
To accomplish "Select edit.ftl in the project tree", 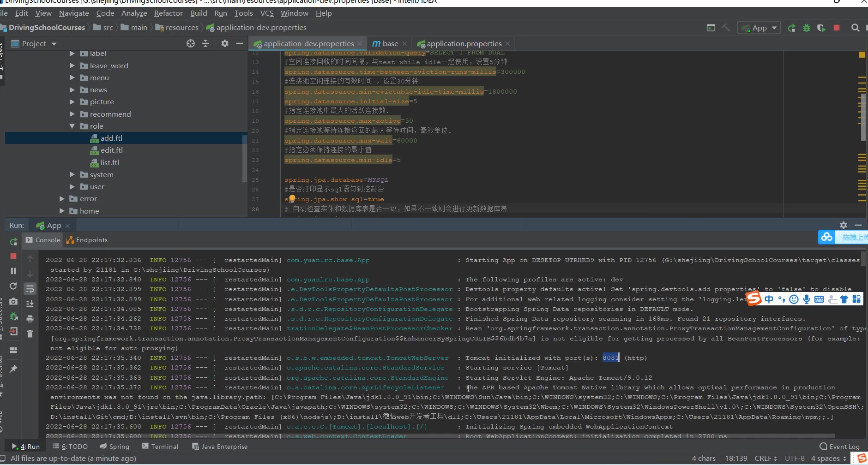I will pos(111,150).
